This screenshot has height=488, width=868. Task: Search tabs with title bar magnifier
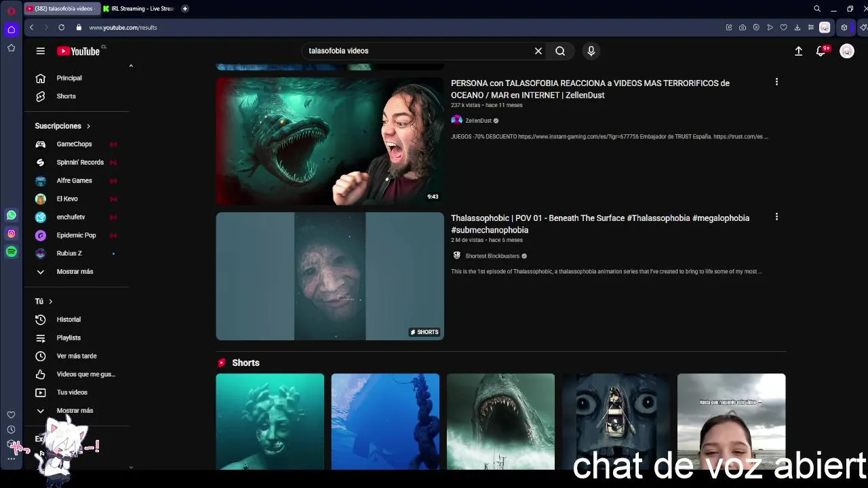pyautogui.click(x=817, y=9)
